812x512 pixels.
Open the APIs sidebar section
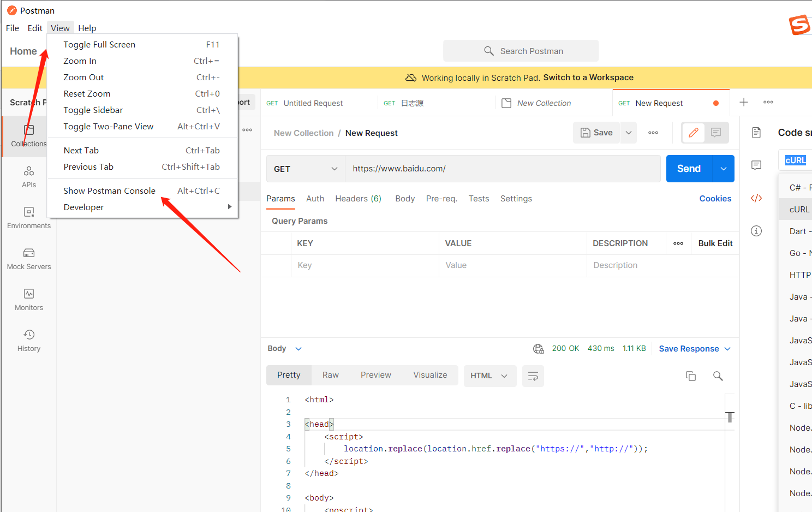[29, 177]
